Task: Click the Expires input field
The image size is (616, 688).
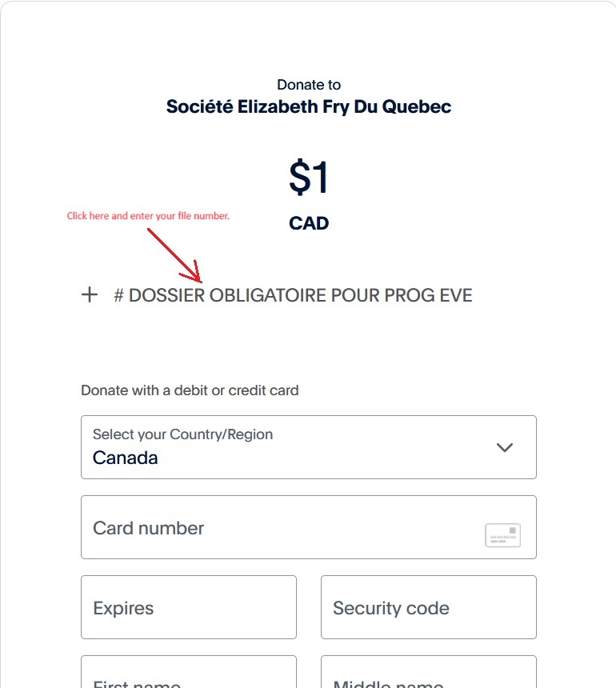Action: click(188, 608)
